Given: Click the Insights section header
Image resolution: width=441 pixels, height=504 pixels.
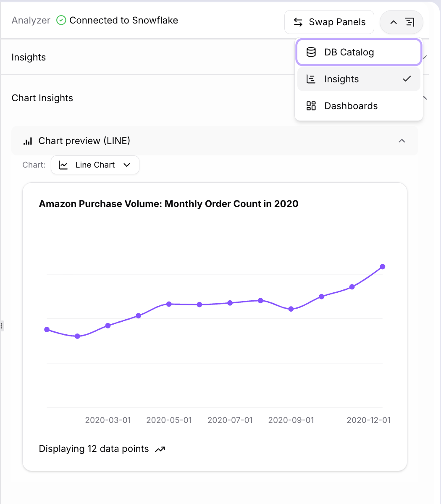Looking at the screenshot, I should click(29, 58).
